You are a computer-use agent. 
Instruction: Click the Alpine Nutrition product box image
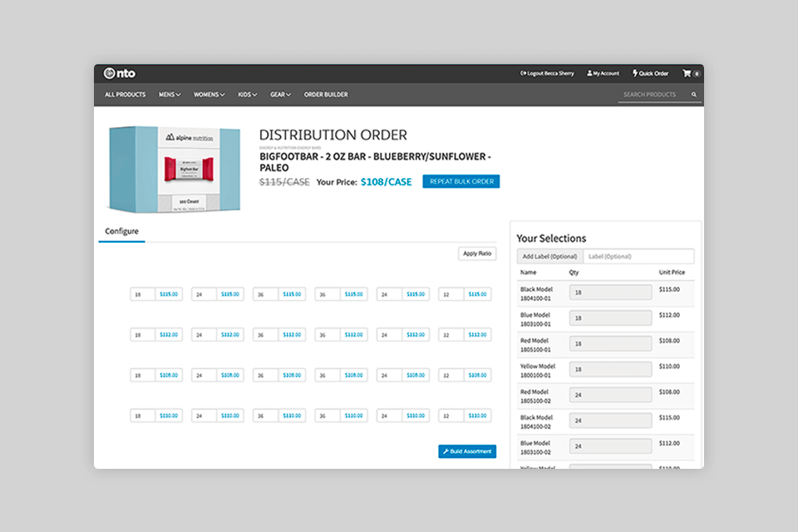coord(175,169)
